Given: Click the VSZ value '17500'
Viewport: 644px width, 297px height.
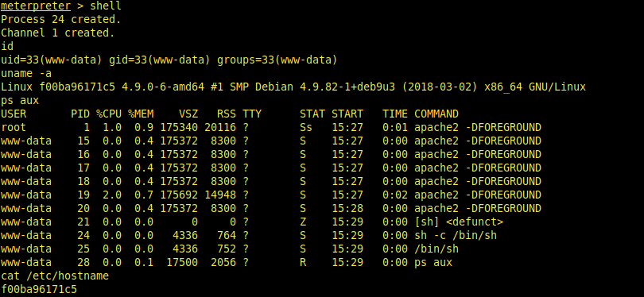Looking at the screenshot, I should pyautogui.click(x=182, y=263).
